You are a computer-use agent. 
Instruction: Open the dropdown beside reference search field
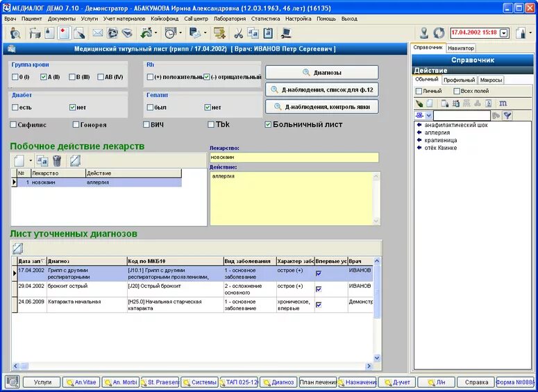(429, 116)
